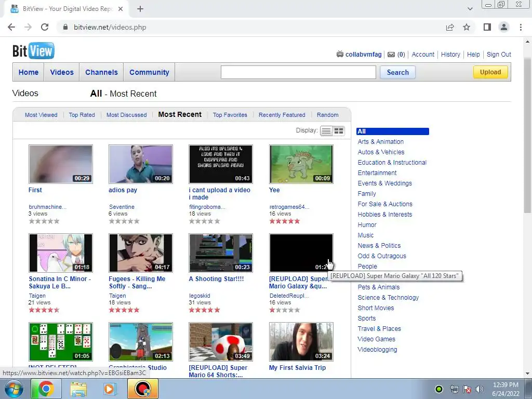Expand the tab search chevron
This screenshot has width=532, height=399.
coord(470,9)
